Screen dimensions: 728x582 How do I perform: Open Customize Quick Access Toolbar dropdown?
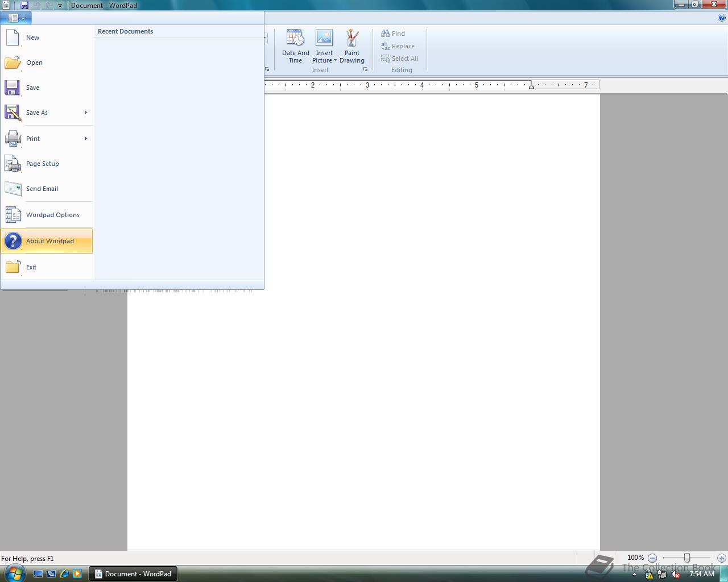point(60,5)
